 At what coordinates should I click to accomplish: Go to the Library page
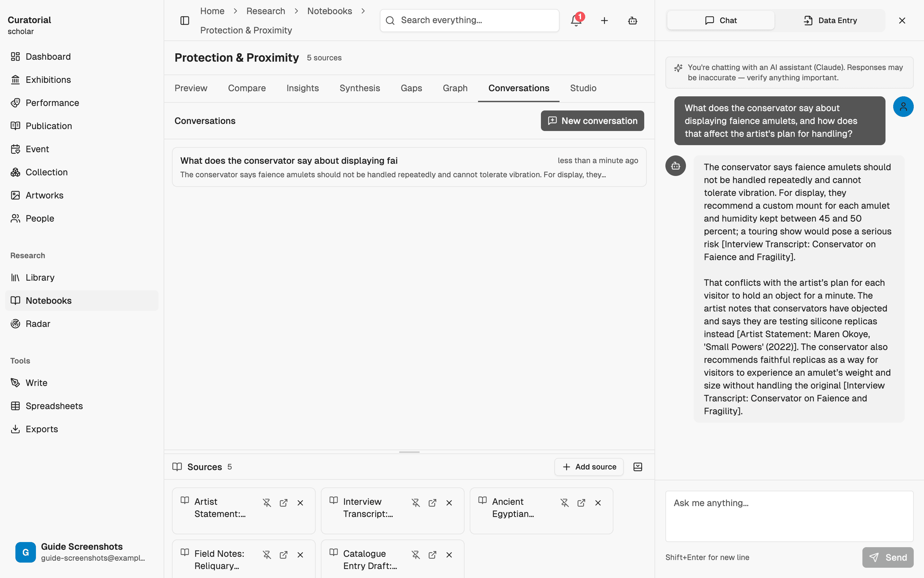point(82,277)
